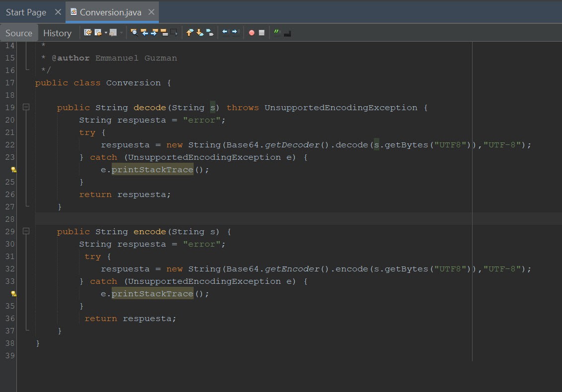Open the warning bulb on printStackTrace line 24
The image size is (562, 392).
pyautogui.click(x=13, y=169)
